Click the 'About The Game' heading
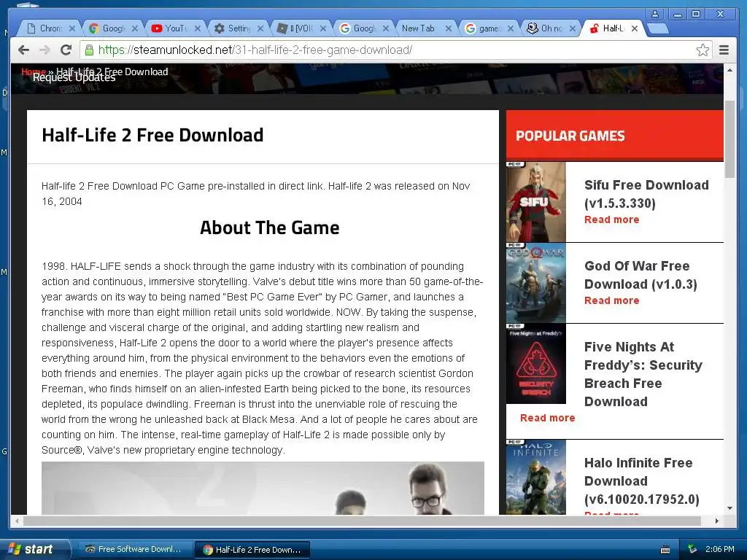This screenshot has width=747, height=560. [270, 227]
